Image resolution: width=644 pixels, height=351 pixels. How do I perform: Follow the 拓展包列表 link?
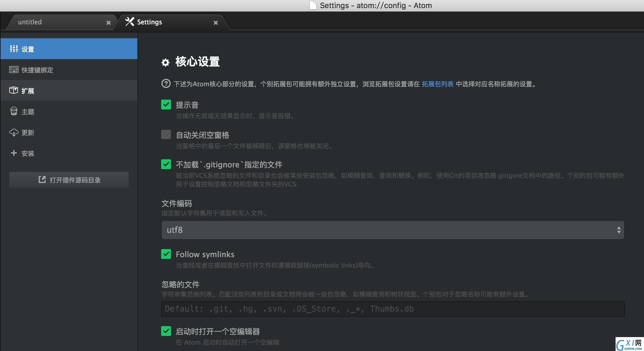click(438, 84)
